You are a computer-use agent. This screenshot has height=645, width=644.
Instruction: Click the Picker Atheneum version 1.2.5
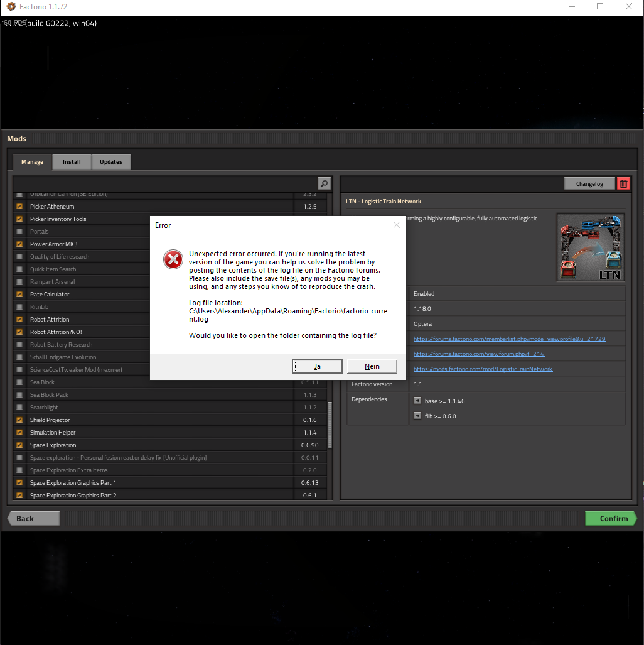(x=310, y=207)
